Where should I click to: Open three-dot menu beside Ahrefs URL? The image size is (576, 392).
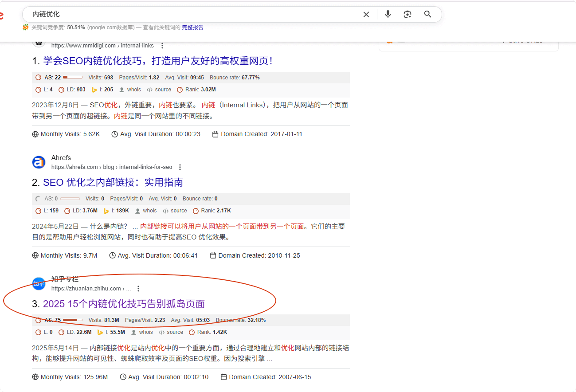click(x=180, y=167)
